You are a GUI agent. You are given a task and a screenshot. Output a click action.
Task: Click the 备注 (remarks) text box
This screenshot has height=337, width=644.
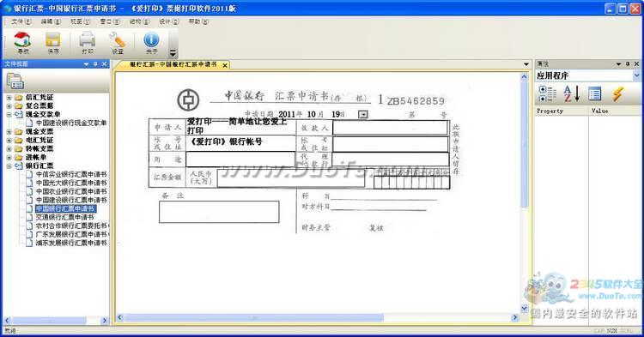click(x=219, y=212)
